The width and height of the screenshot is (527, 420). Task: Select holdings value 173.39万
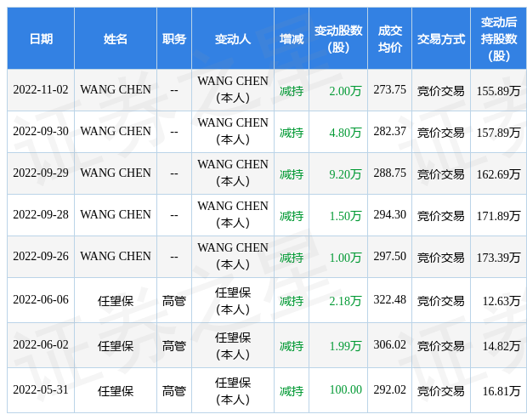pyautogui.click(x=498, y=258)
